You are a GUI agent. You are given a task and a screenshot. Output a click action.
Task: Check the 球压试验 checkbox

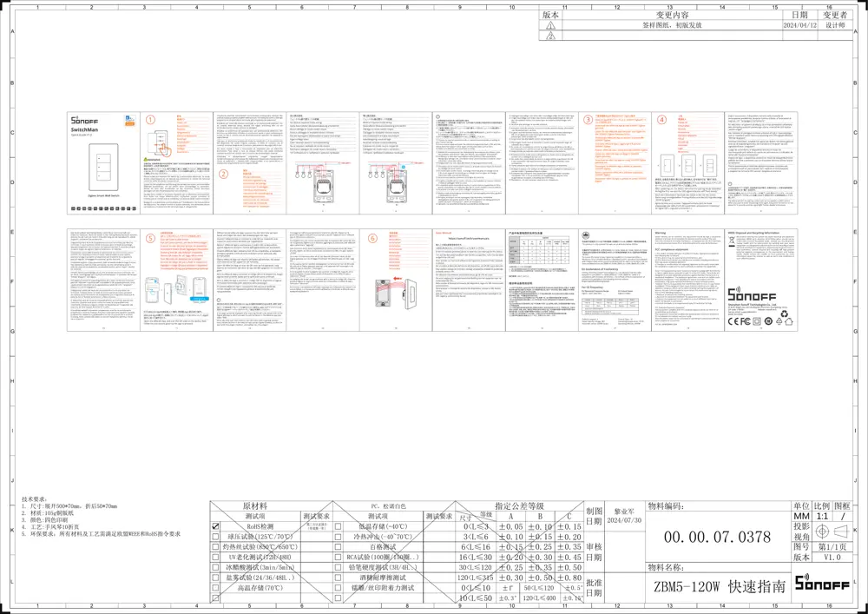point(215,538)
